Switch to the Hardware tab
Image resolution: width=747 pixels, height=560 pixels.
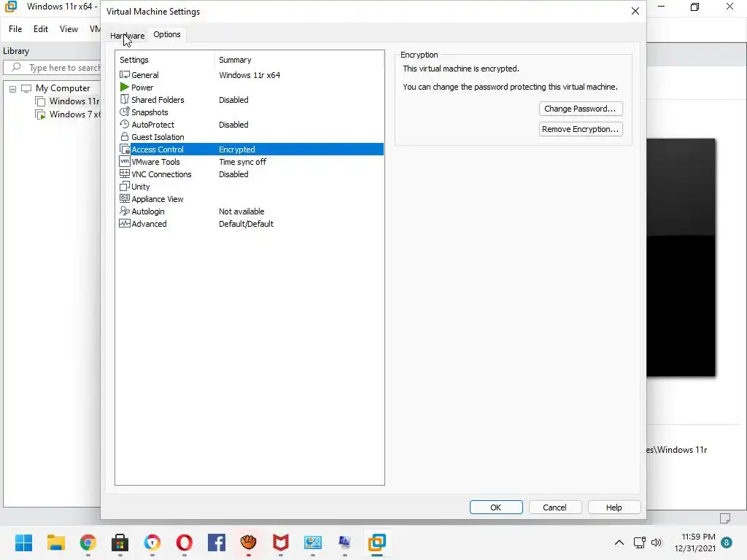127,35
